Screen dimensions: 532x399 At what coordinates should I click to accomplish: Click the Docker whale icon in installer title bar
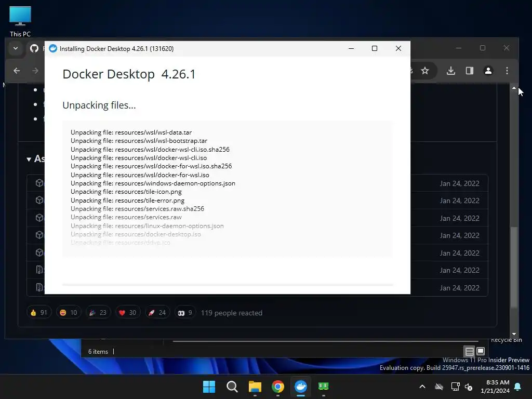coord(53,48)
